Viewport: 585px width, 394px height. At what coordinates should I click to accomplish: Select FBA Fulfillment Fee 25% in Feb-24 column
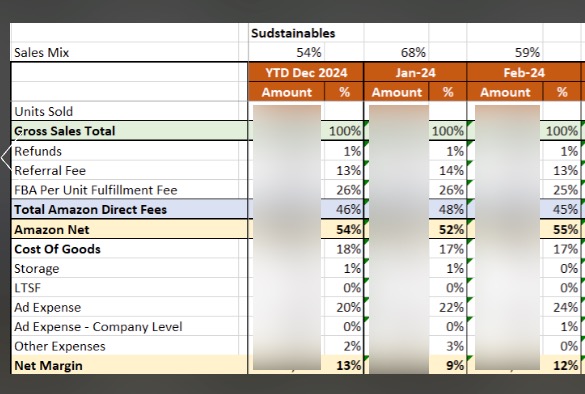point(566,190)
